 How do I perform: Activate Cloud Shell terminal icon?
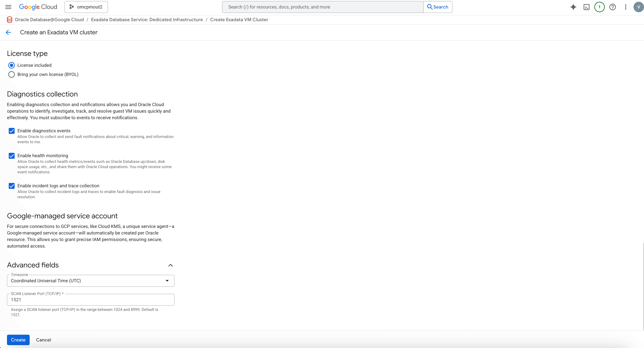point(586,7)
